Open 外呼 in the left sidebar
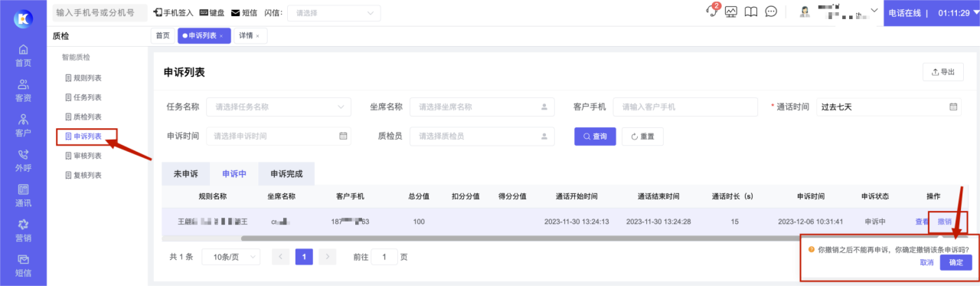 coord(23,160)
